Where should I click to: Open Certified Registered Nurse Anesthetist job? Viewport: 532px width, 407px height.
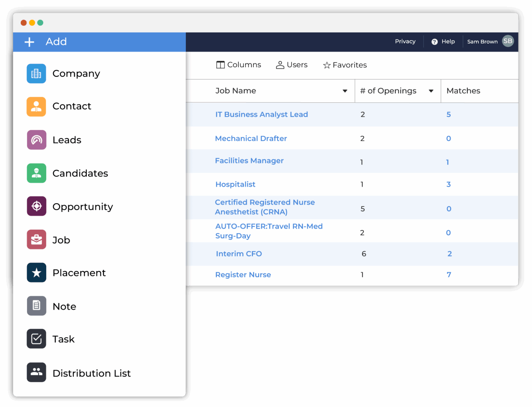coord(265,207)
